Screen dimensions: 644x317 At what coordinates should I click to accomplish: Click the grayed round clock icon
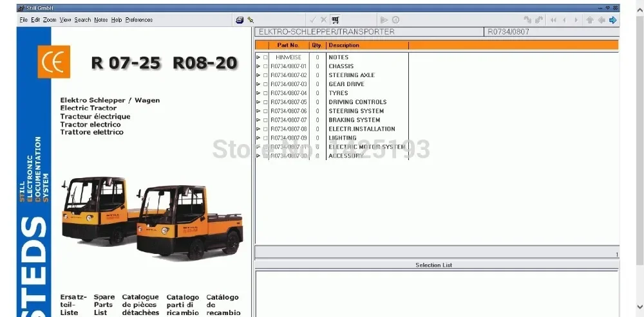pos(395,20)
